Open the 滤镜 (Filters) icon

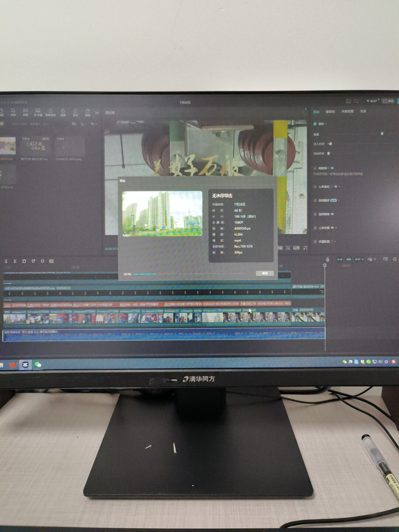coord(63,112)
